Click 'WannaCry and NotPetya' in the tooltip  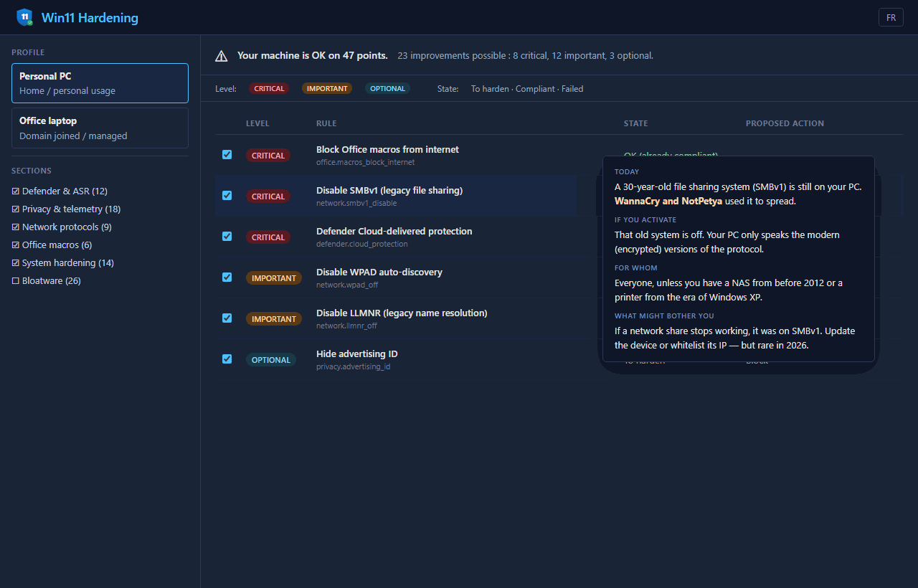(x=668, y=201)
